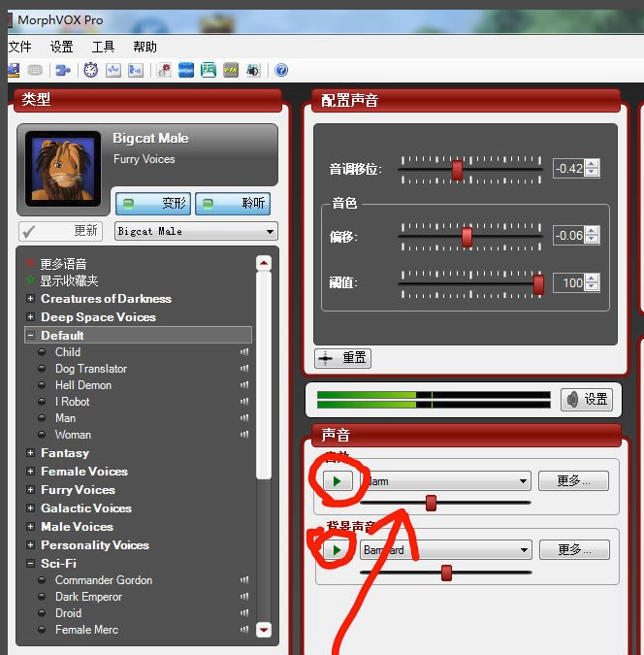Click the red star beside 更多语音
This screenshot has height=655, width=644.
30,263
